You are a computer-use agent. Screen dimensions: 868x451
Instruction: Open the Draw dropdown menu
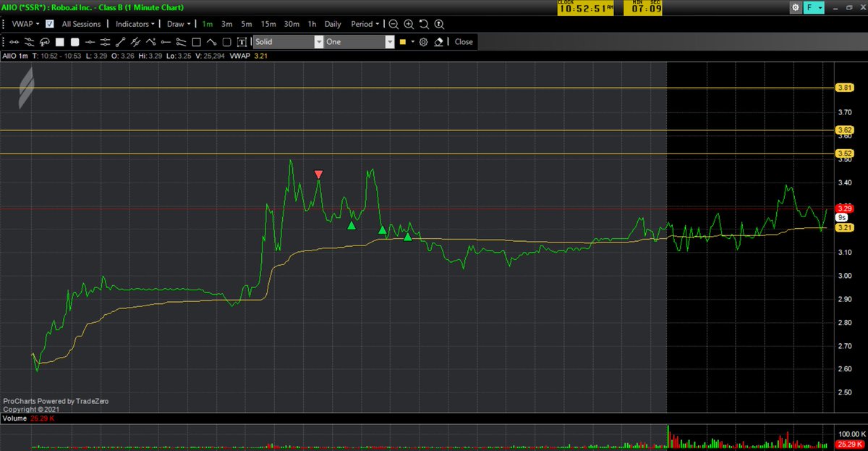(180, 24)
